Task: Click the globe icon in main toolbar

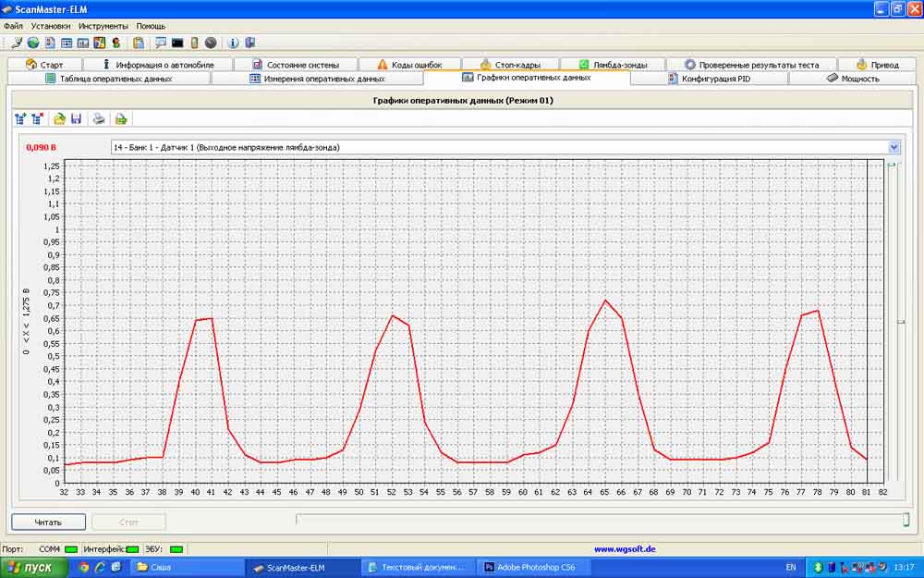Action: [33, 43]
